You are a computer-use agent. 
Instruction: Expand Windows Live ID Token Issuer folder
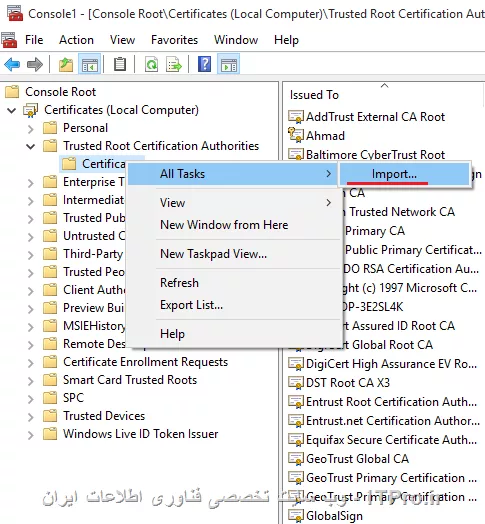(x=31, y=435)
